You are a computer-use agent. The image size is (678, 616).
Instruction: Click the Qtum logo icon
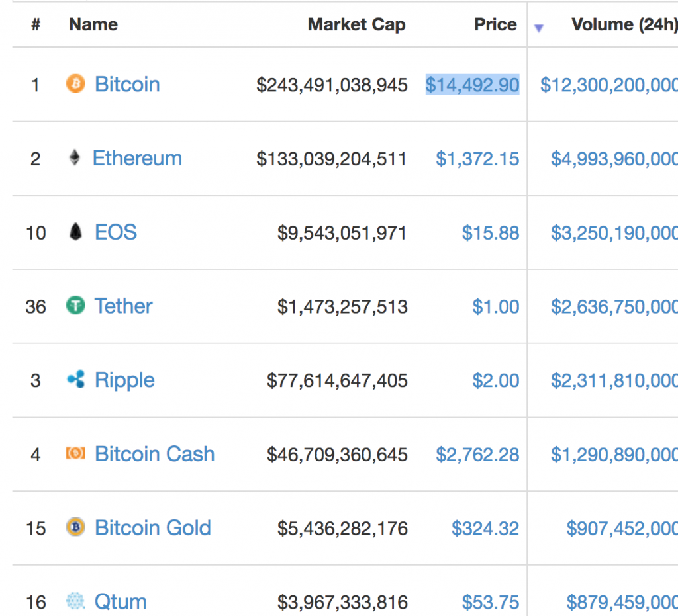[75, 601]
